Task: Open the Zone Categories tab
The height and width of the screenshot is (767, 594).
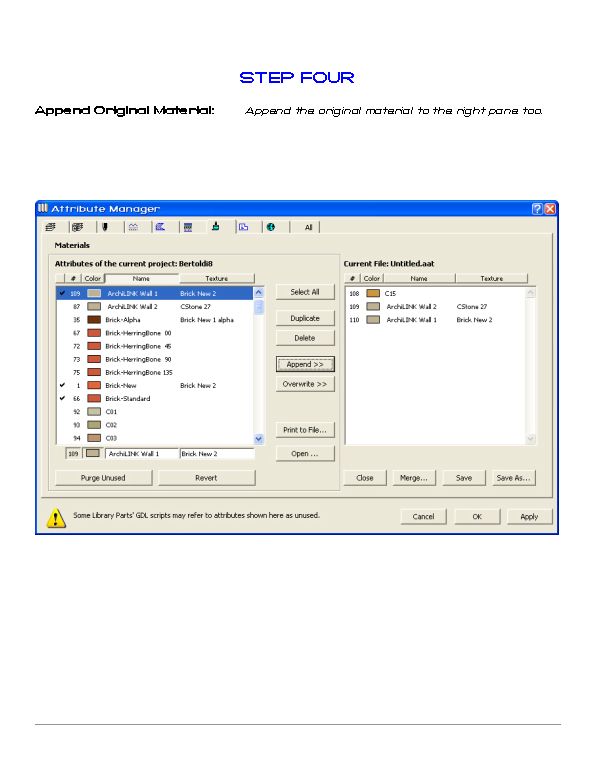Action: coord(244,227)
